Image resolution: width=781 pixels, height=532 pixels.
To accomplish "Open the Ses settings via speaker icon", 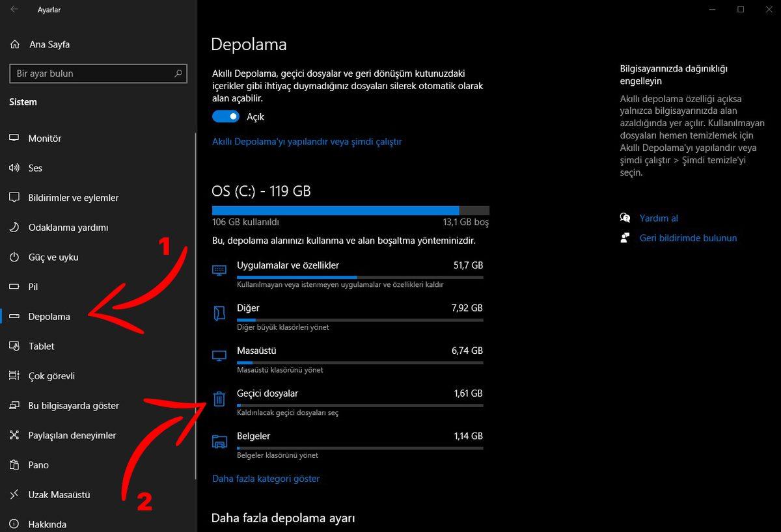I will 14,168.
